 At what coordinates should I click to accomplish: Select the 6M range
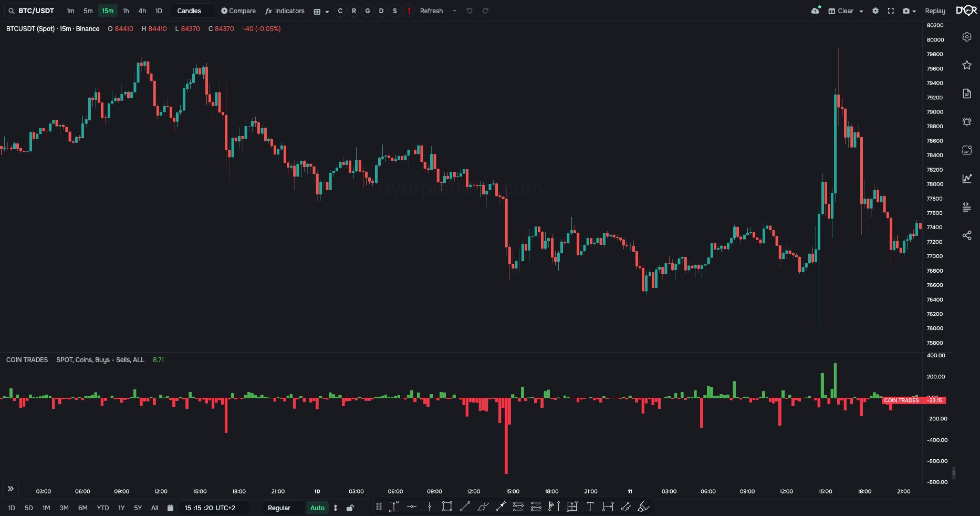pyautogui.click(x=83, y=508)
